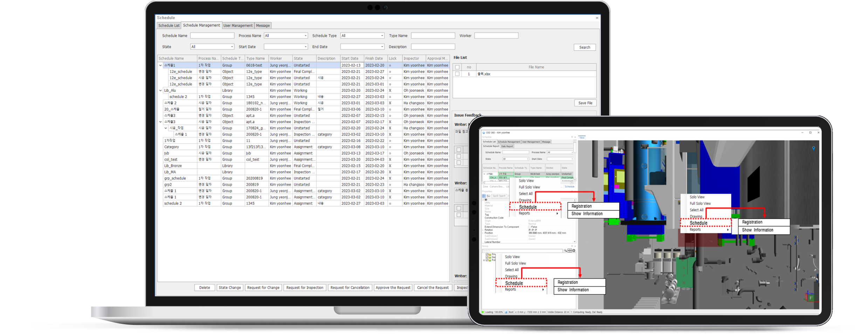Click the orientation view cube in 3D view
This screenshot has width=868, height=334.
point(810,297)
